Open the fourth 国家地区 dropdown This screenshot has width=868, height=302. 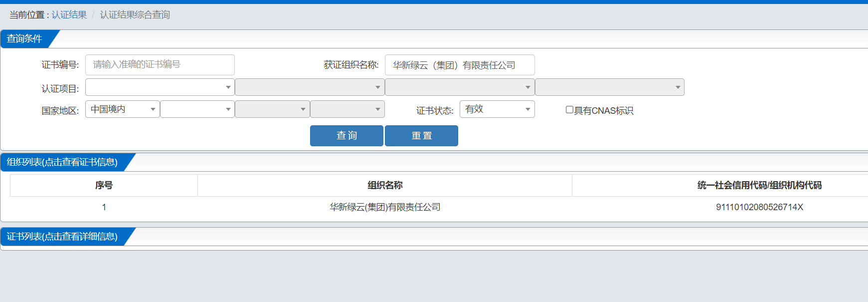pyautogui.click(x=347, y=109)
